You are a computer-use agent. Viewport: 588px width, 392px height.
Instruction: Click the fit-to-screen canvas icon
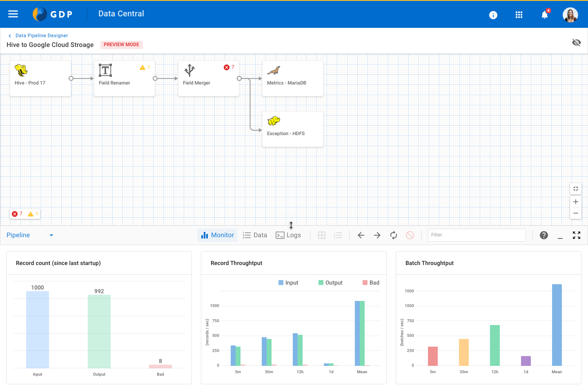click(x=576, y=189)
